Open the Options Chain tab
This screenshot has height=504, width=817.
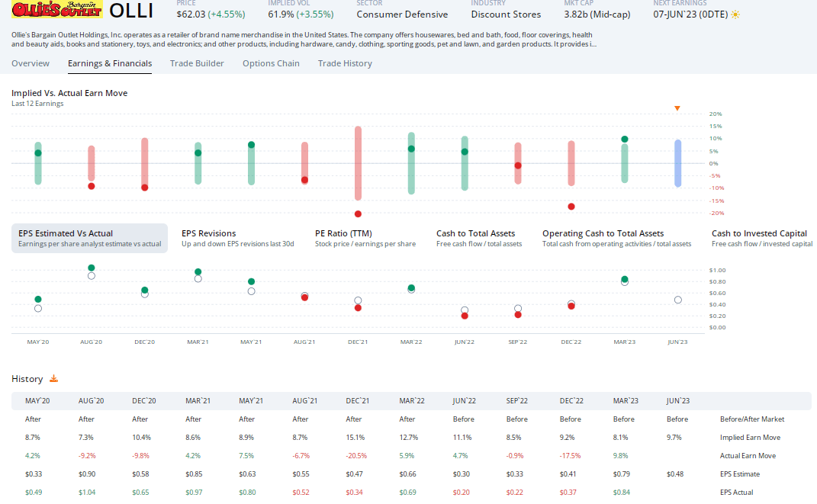pos(271,63)
